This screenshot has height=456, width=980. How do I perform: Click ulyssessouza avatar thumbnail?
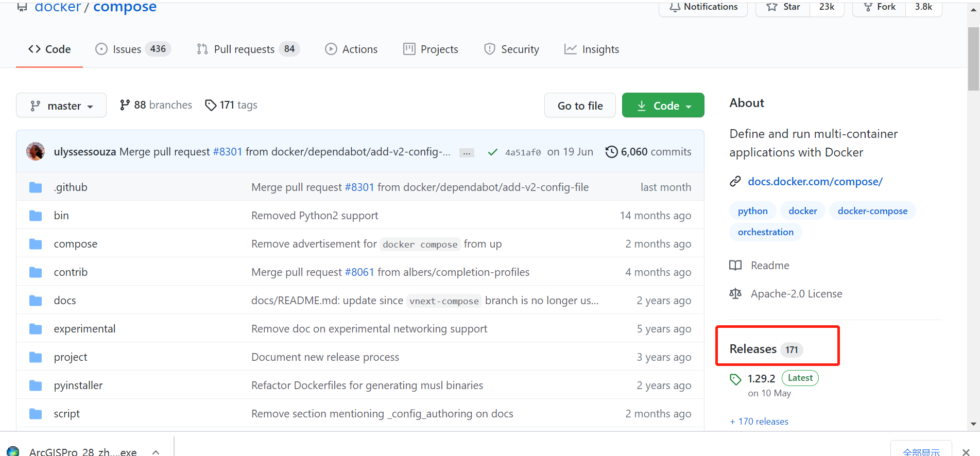(x=36, y=151)
